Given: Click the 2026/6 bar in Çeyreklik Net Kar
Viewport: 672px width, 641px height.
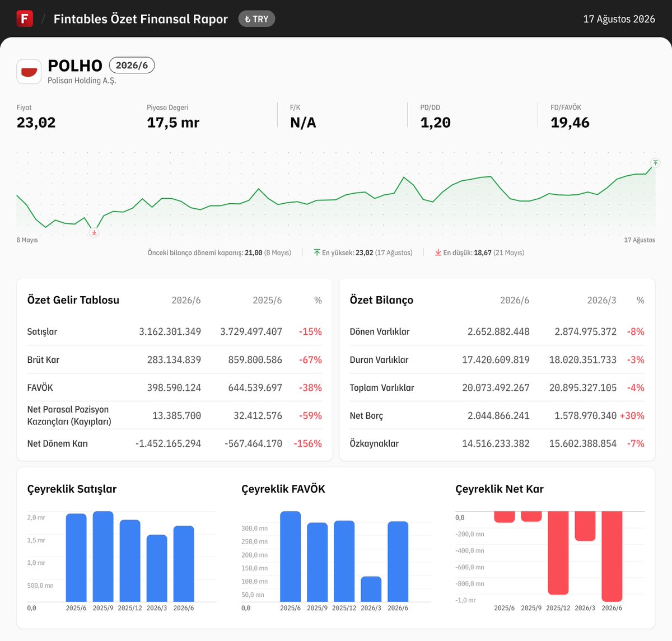Looking at the screenshot, I should pos(612,556).
